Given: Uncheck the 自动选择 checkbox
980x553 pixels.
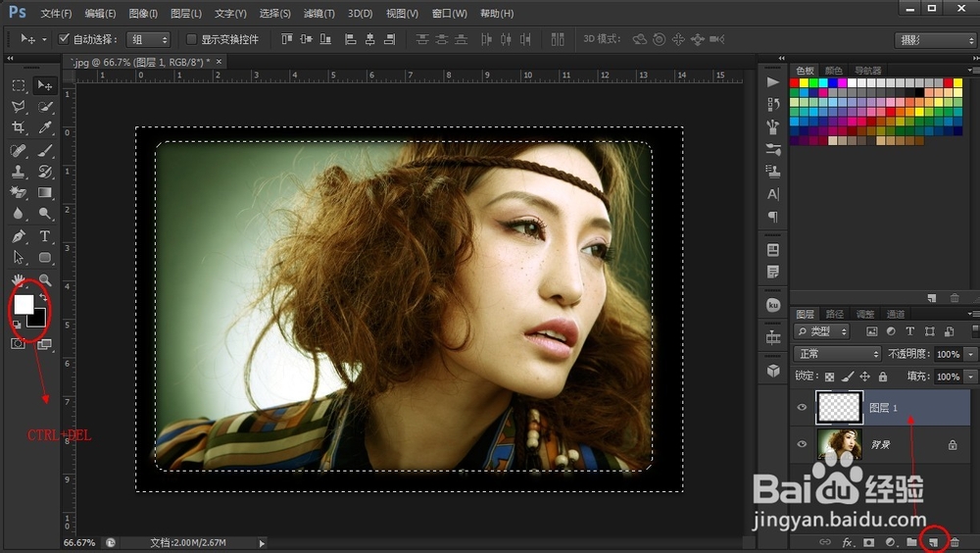Looking at the screenshot, I should [x=65, y=39].
